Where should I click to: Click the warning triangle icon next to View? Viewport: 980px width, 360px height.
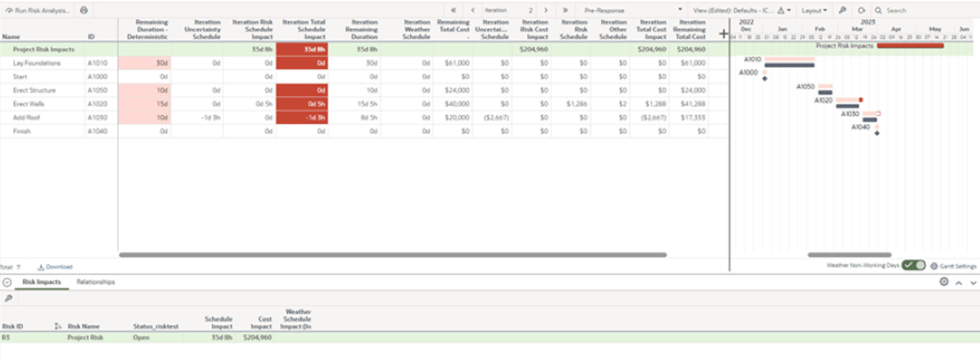[x=781, y=10]
